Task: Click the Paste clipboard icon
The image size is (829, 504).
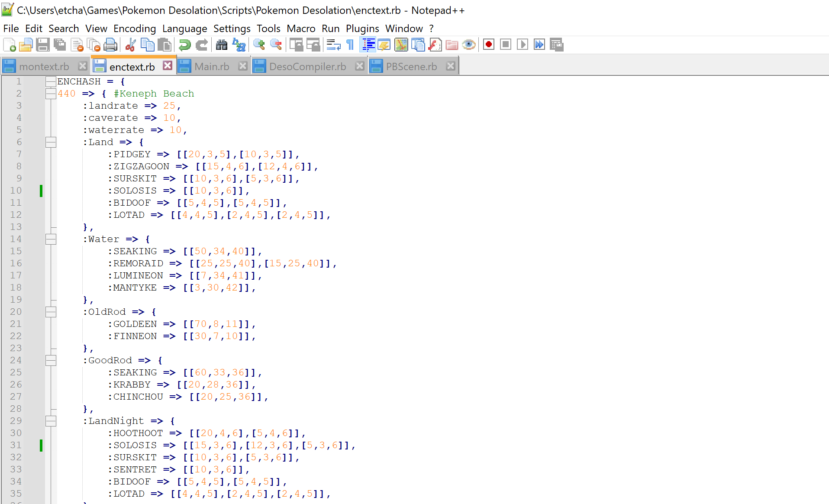Action: coord(164,45)
